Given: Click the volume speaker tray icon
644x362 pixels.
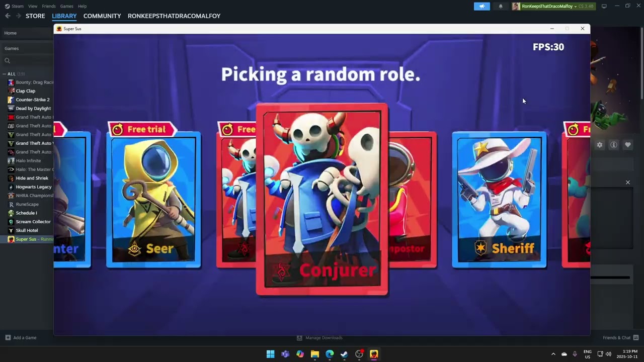Looking at the screenshot, I should (x=608, y=354).
